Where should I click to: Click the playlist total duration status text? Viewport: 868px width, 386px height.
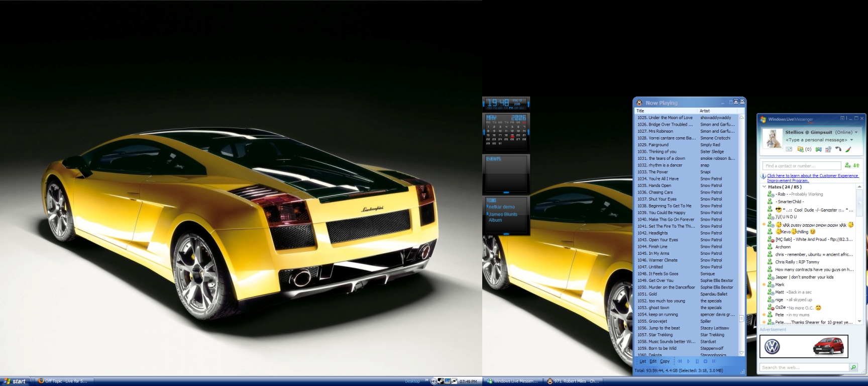[679, 370]
